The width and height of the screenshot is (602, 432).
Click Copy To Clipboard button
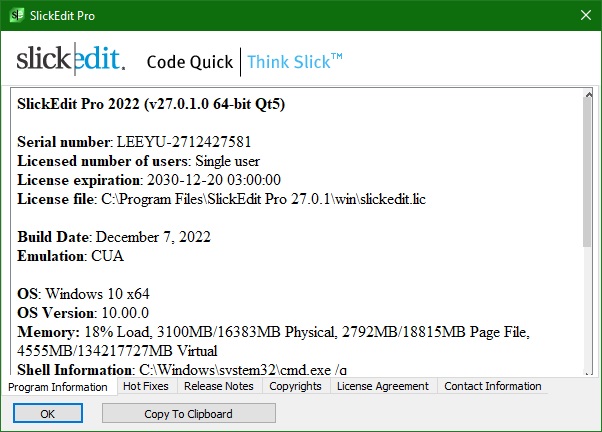(189, 414)
